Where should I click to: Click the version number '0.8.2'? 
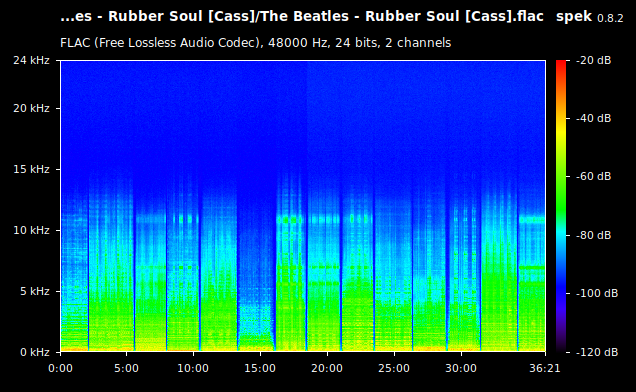[x=610, y=18]
